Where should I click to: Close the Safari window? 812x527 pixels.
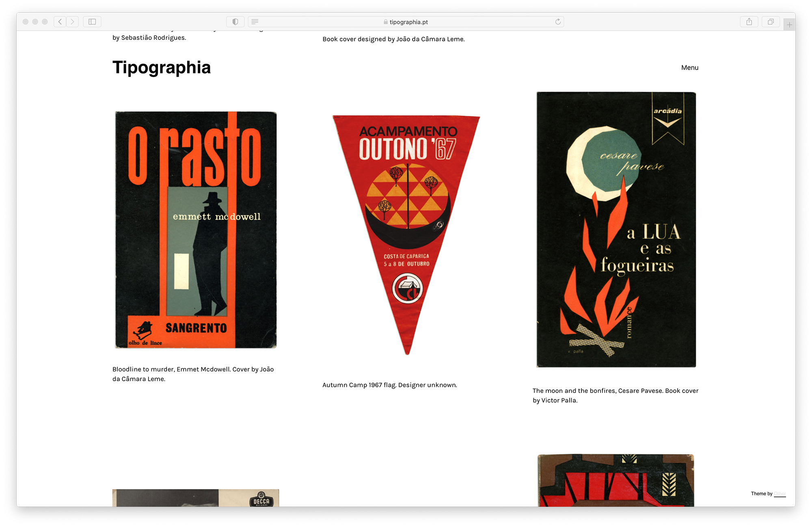pos(26,22)
